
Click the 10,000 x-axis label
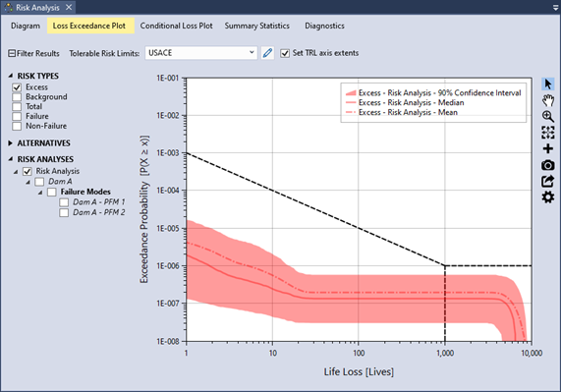coord(532,354)
